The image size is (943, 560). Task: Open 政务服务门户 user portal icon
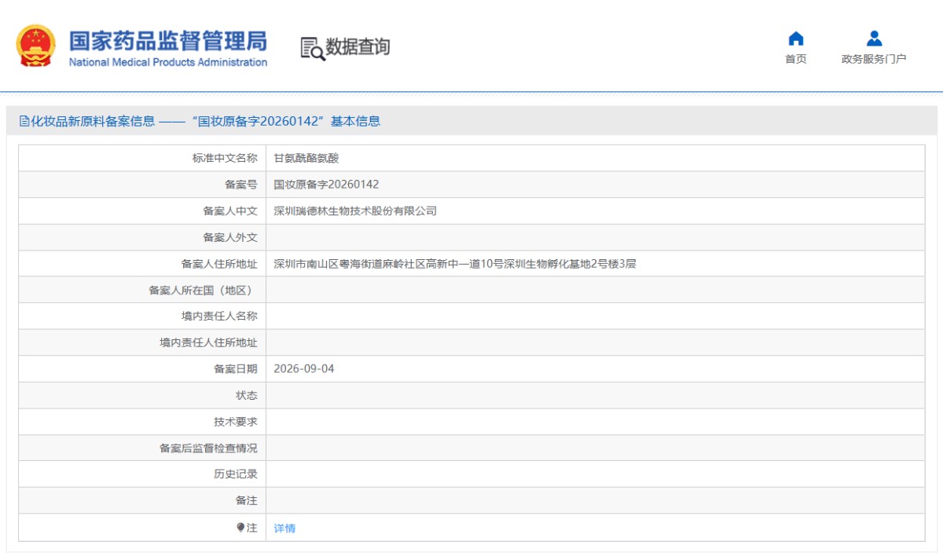(874, 38)
